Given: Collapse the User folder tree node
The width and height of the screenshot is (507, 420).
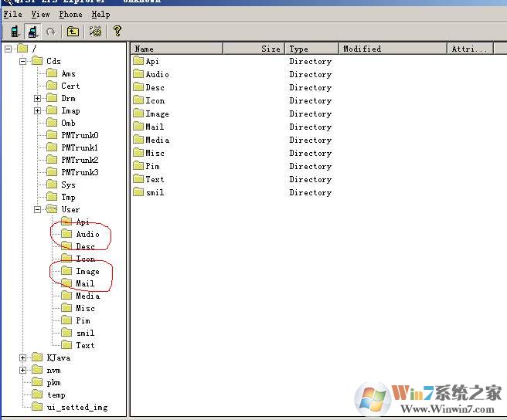Looking at the screenshot, I should tap(38, 209).
